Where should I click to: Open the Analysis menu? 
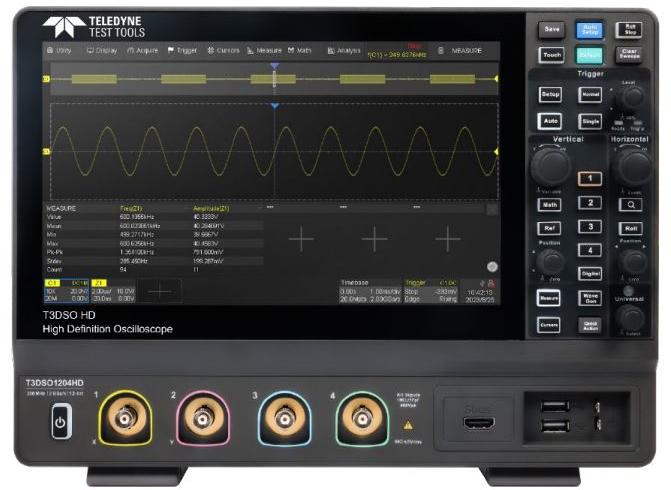coord(344,50)
